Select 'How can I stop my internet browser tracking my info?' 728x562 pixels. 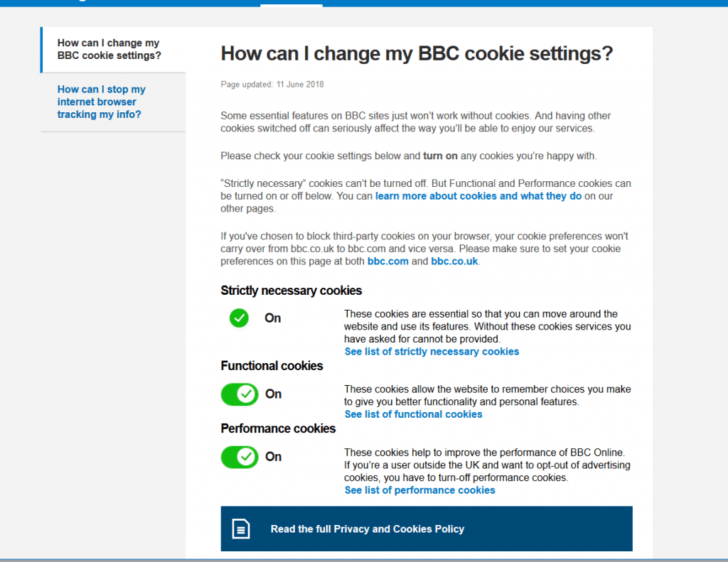[101, 102]
